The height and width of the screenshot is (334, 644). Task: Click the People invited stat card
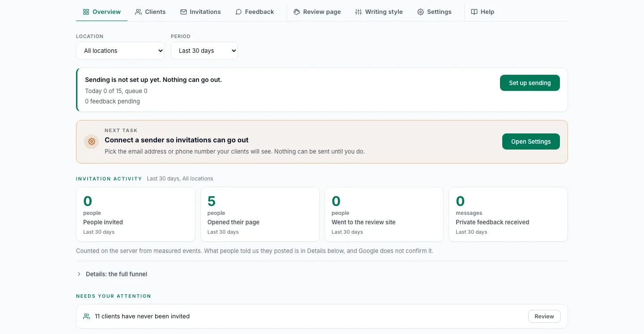(x=136, y=214)
